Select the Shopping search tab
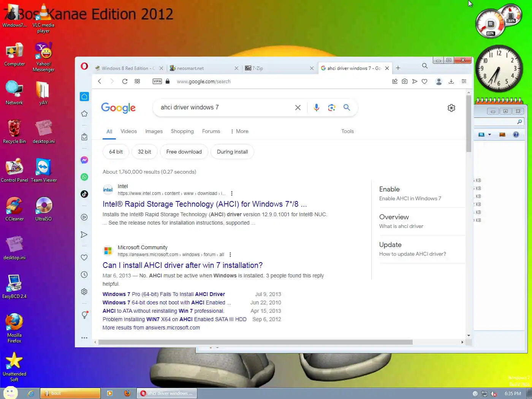532x399 pixels. (x=182, y=131)
